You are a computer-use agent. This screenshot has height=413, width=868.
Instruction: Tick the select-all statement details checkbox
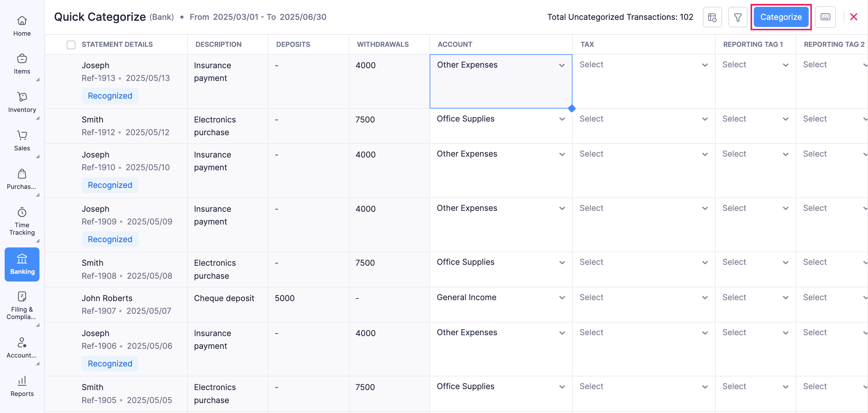pos(71,45)
